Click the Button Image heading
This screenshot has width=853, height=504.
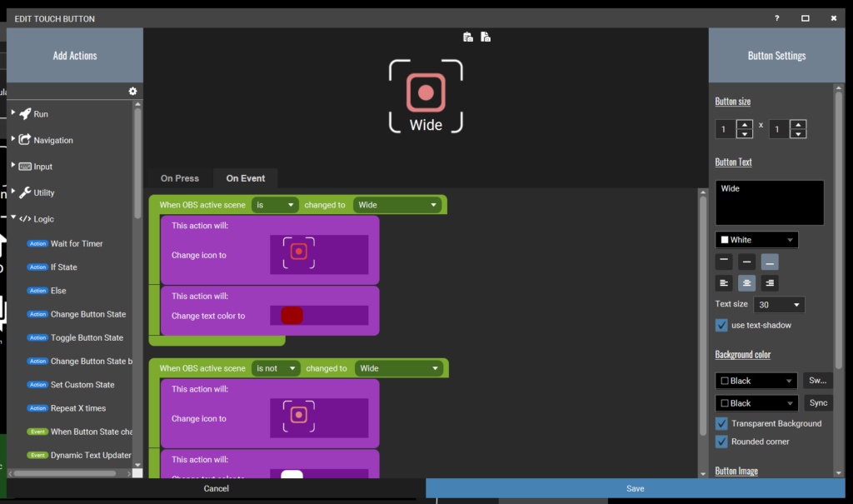tap(736, 471)
